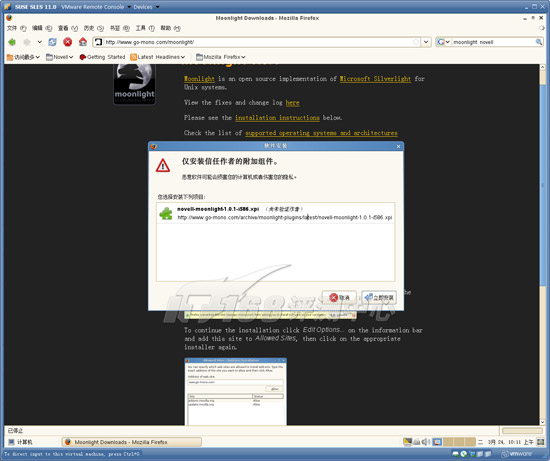Click the VMware CD/DVD device icon
Screen dimensions: 550x461
[464, 454]
